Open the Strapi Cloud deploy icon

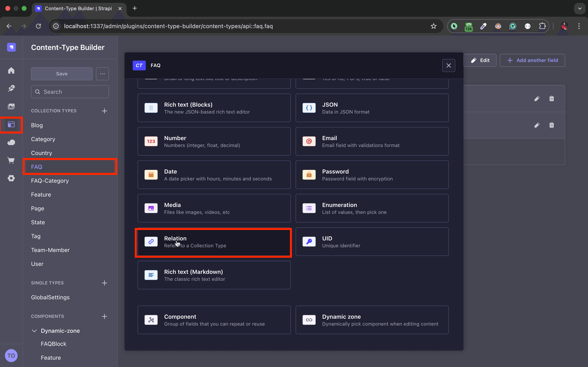pyautogui.click(x=11, y=142)
